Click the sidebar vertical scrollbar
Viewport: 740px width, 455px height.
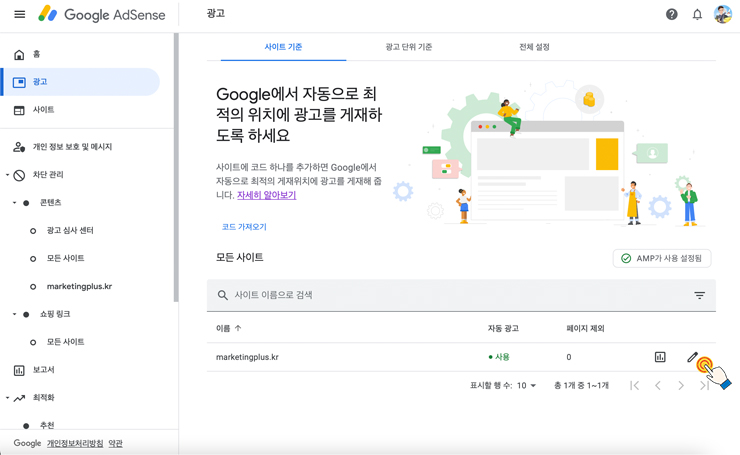tap(176, 168)
